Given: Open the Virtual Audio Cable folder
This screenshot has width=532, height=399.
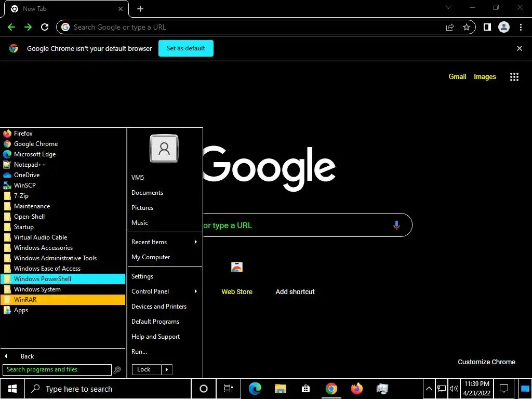Looking at the screenshot, I should click(x=63, y=237).
